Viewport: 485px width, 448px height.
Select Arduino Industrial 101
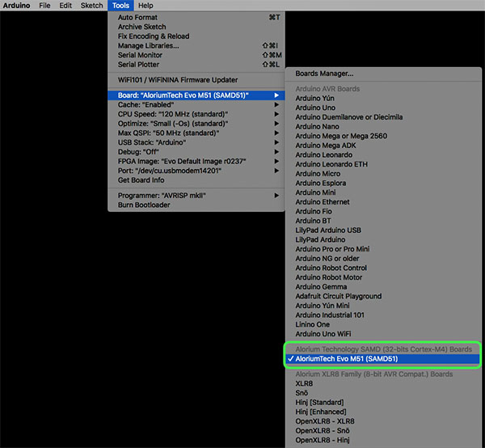pos(383,315)
